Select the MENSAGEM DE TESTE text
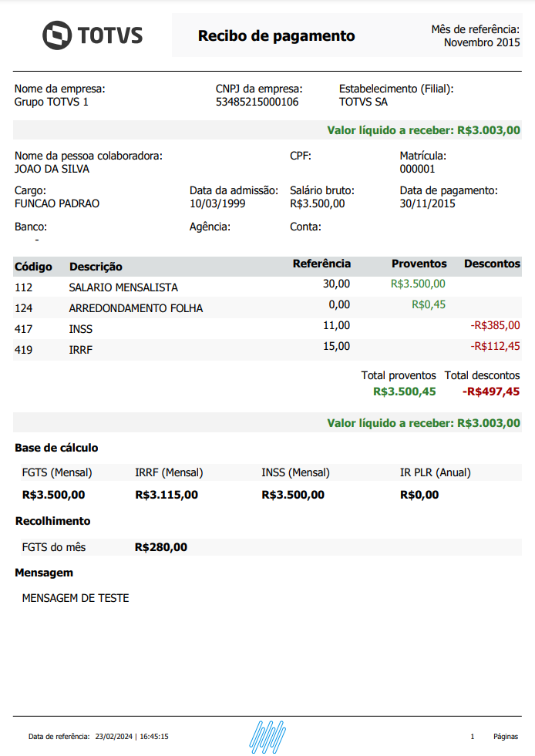The height and width of the screenshot is (756, 535). point(76,598)
